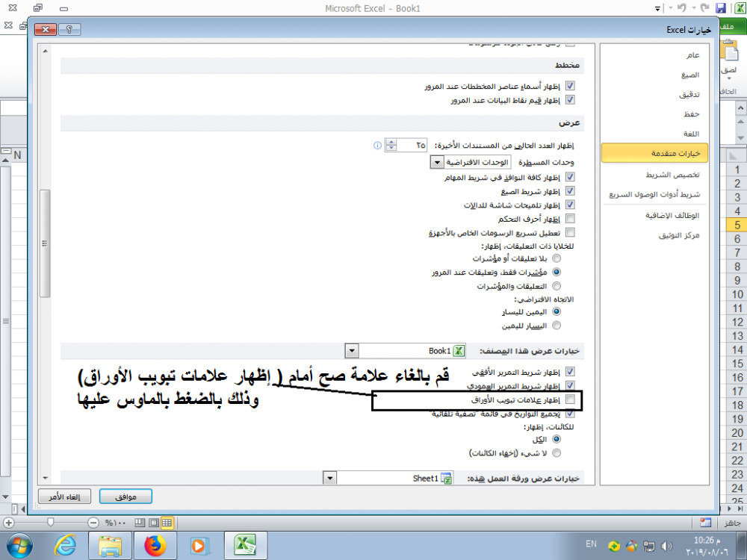The height and width of the screenshot is (560, 747).
Task: Select الكل for showing objects
Action: tap(556, 439)
